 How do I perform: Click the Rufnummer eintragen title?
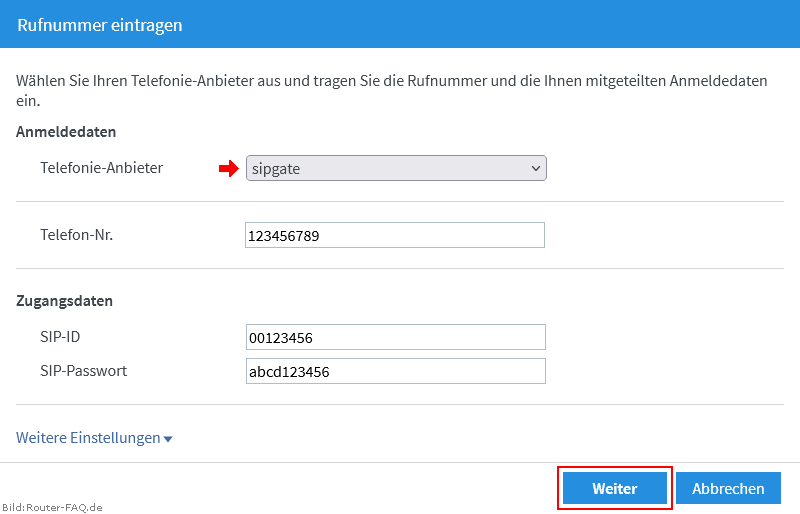coord(100,25)
